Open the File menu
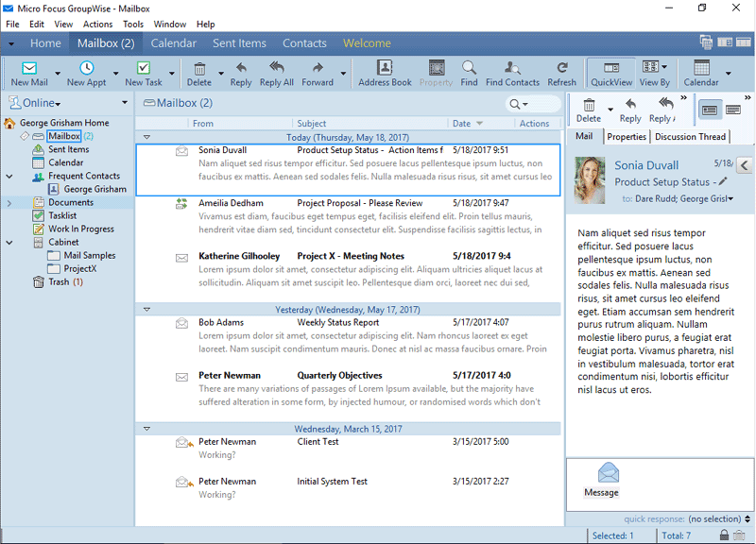Viewport: 756px width, 544px height. [x=12, y=25]
